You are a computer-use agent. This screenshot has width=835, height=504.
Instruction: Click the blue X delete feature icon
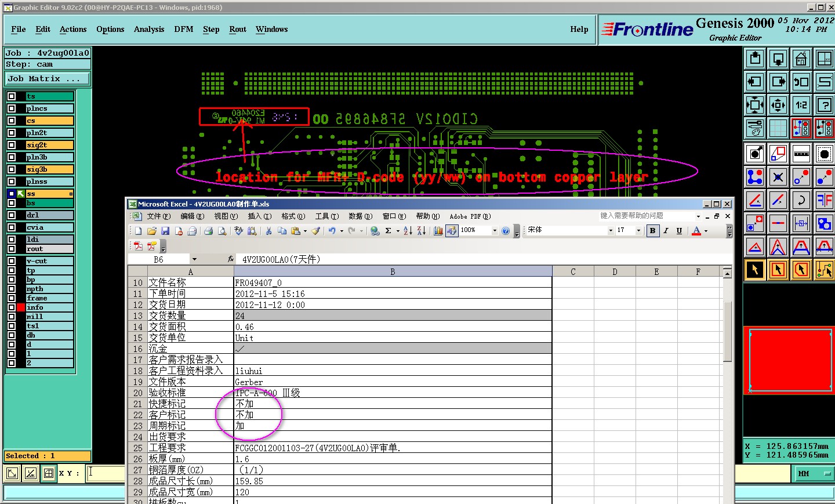pyautogui.click(x=778, y=177)
